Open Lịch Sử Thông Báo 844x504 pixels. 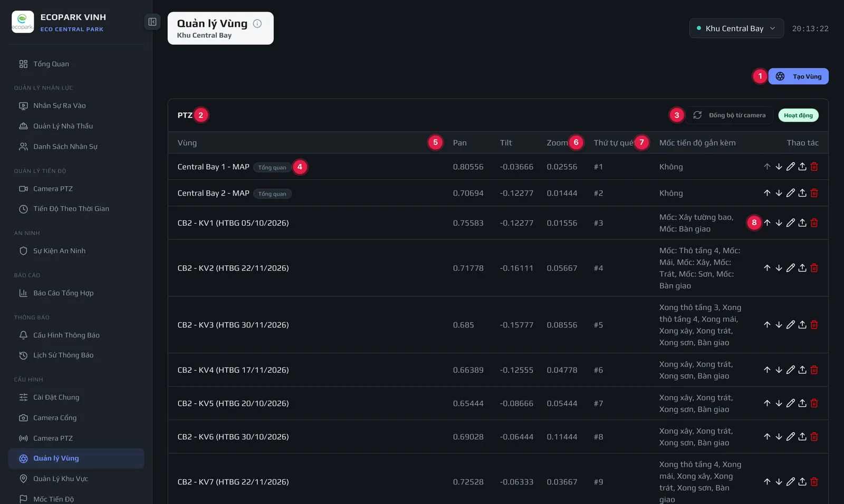click(x=76, y=355)
